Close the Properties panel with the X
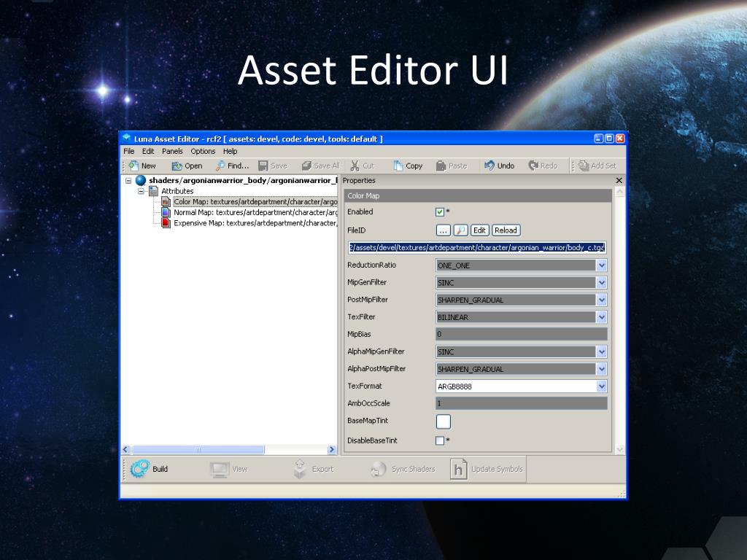 coord(619,181)
